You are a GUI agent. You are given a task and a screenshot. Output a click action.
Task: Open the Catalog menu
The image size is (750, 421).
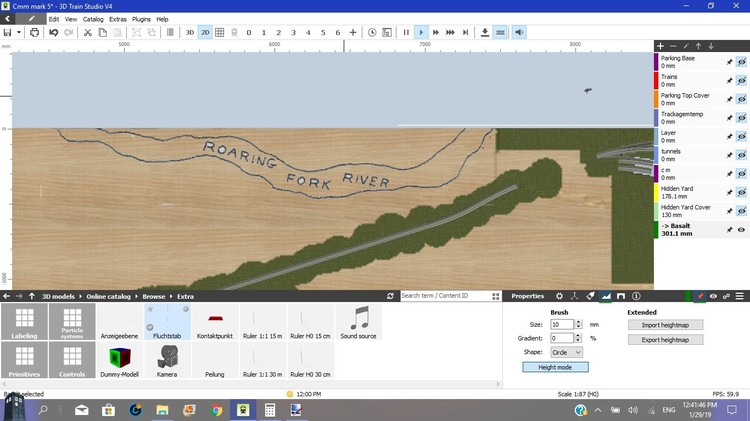tap(93, 19)
